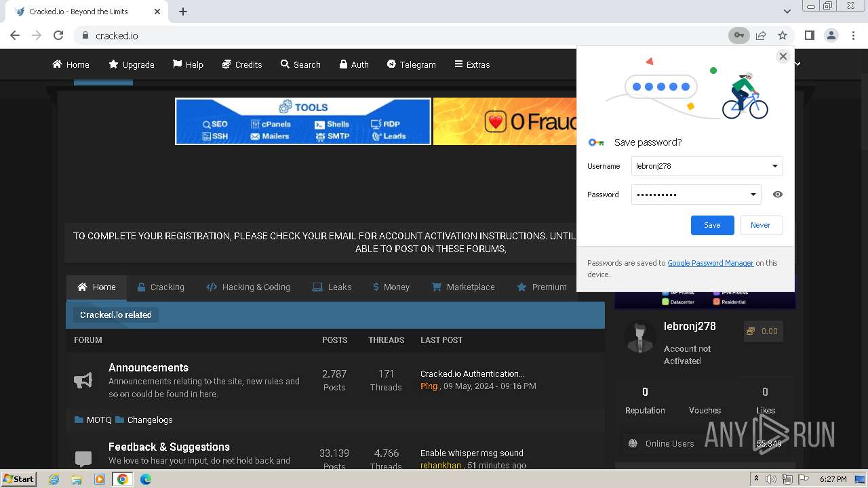This screenshot has width=868, height=488.
Task: Open the Help nav menu item
Action: tap(188, 64)
